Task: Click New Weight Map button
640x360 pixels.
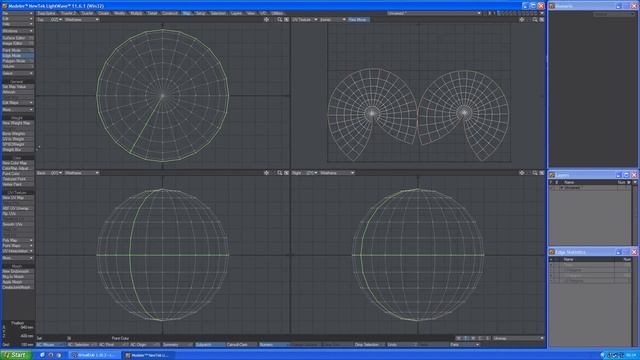Action: pyautogui.click(x=18, y=123)
